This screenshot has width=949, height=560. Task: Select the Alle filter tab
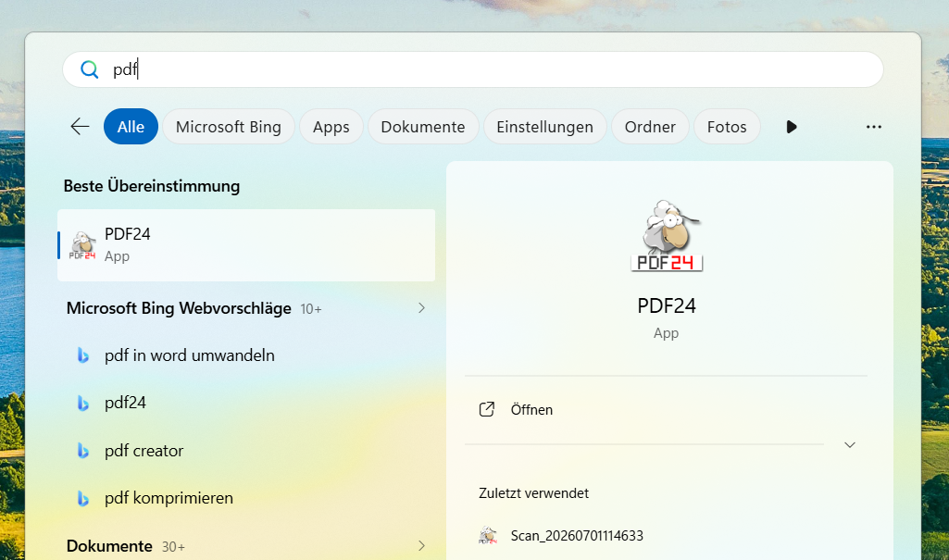131,127
